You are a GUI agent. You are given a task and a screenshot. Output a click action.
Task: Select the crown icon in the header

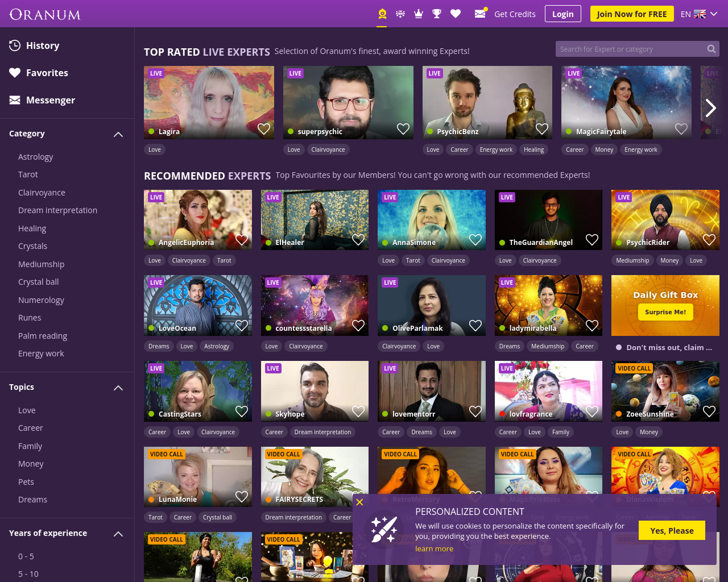(419, 14)
